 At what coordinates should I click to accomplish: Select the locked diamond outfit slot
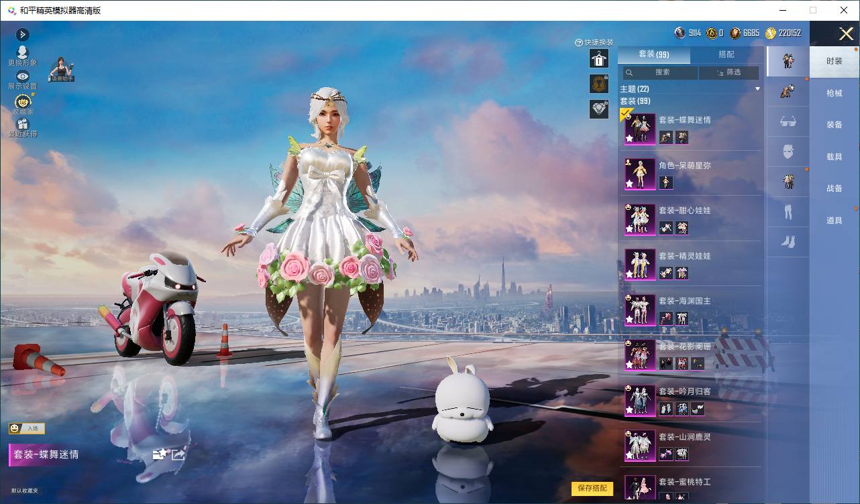point(598,109)
